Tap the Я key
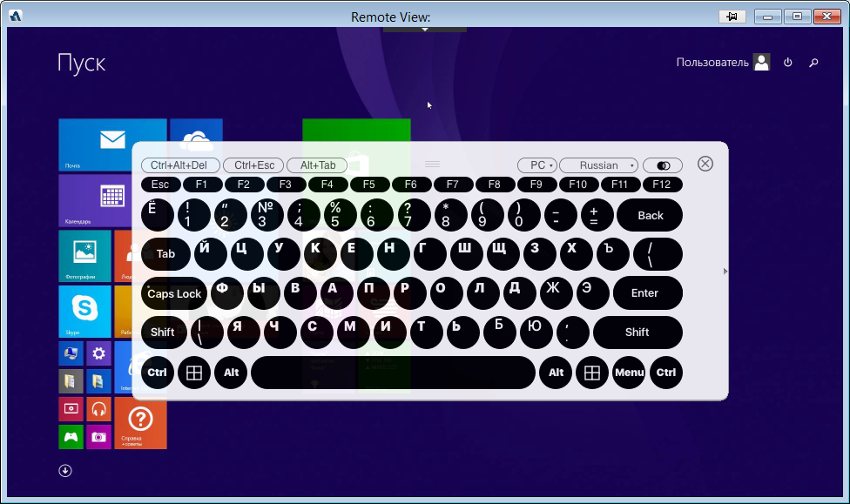 [x=243, y=333]
